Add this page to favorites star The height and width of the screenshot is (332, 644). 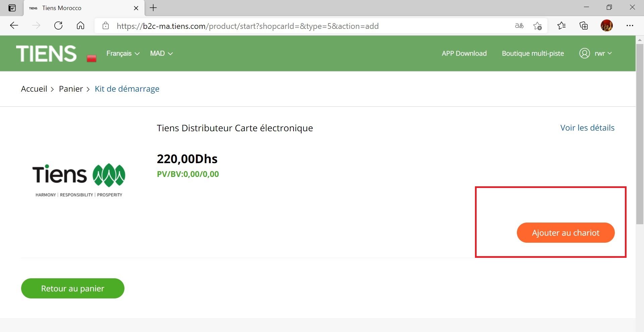pyautogui.click(x=537, y=26)
